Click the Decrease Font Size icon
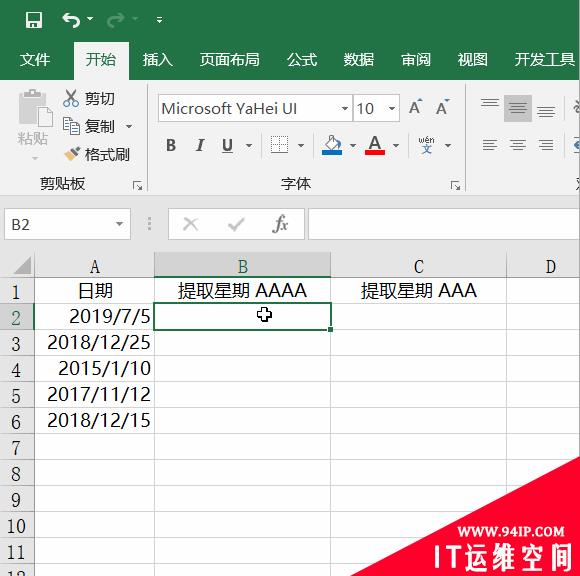 442,107
